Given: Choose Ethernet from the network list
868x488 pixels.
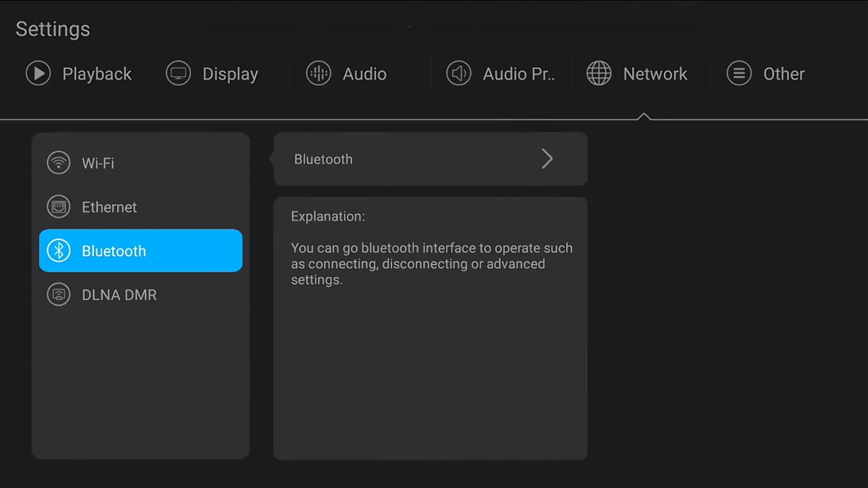Looking at the screenshot, I should point(109,207).
